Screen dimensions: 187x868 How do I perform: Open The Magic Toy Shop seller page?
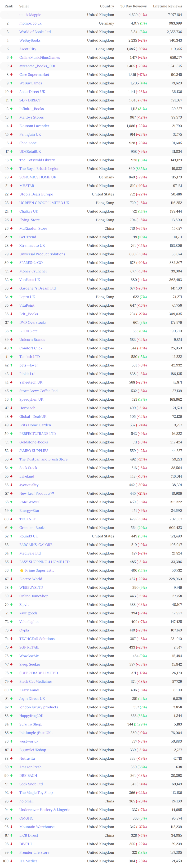pyautogui.click(x=36, y=793)
